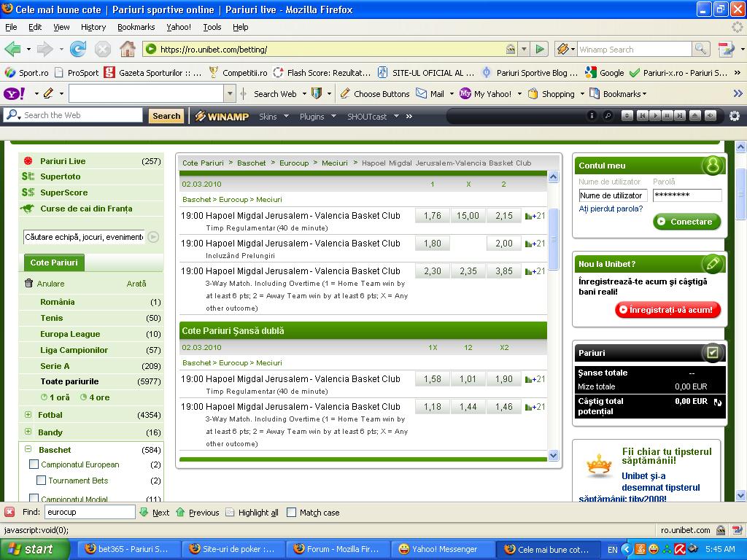Viewport: 747px width, 560px height.
Task: Click the Start button
Action: tap(34, 549)
